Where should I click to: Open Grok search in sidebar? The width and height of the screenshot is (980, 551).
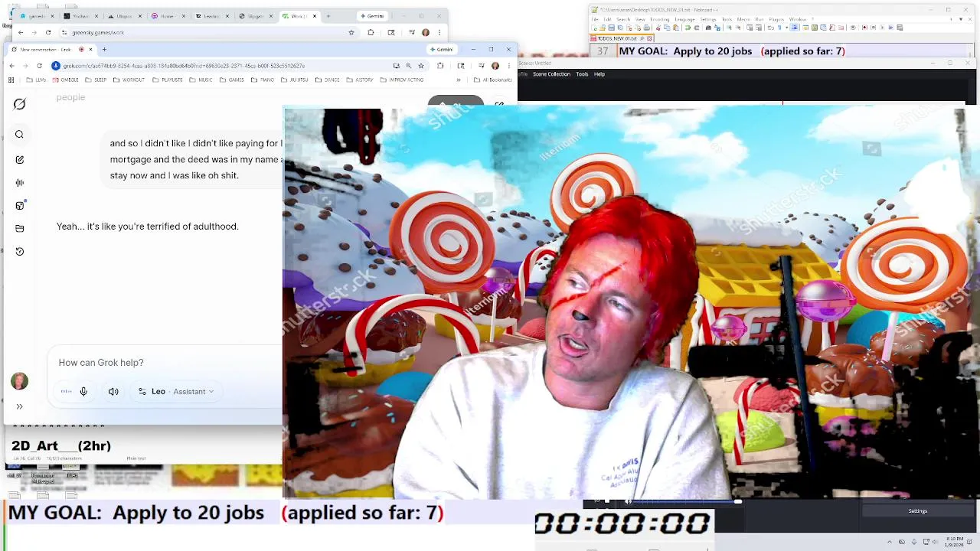[19, 135]
